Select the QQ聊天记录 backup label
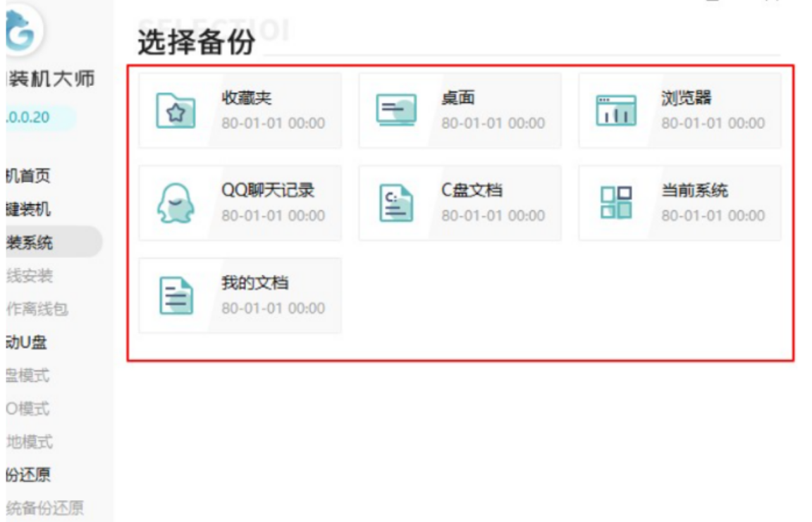This screenshot has height=522, width=812. (268, 190)
